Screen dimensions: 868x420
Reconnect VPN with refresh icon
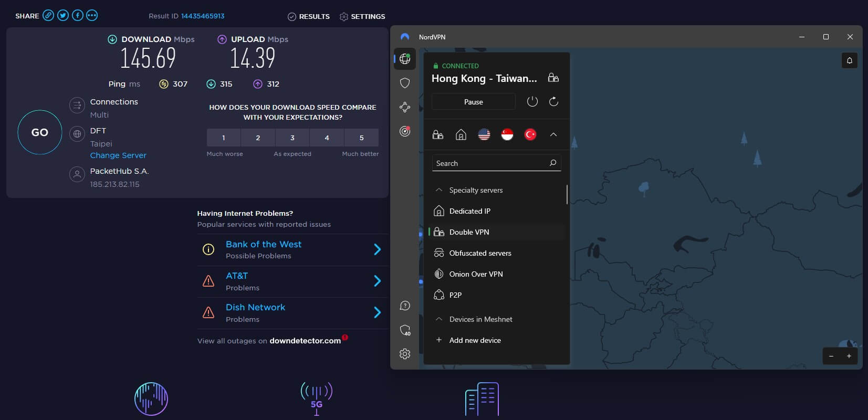click(553, 102)
